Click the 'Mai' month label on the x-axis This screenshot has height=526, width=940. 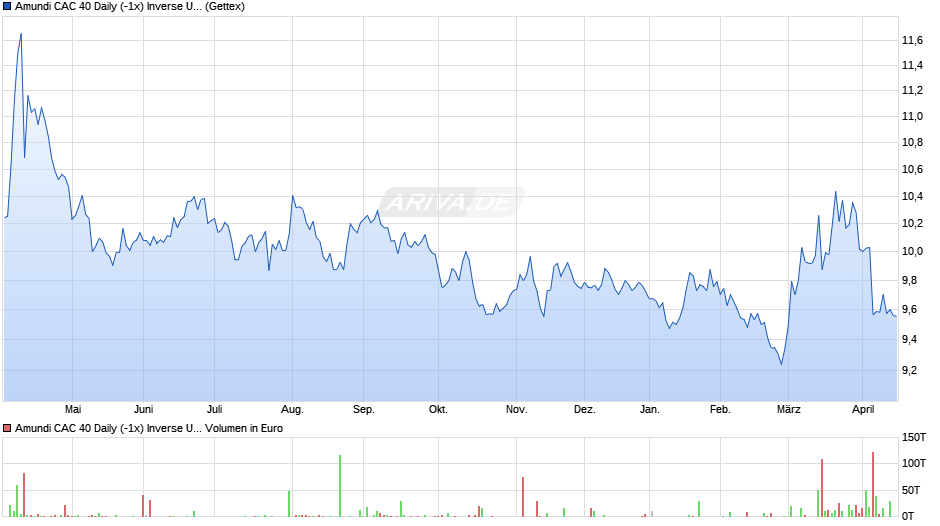click(x=73, y=409)
